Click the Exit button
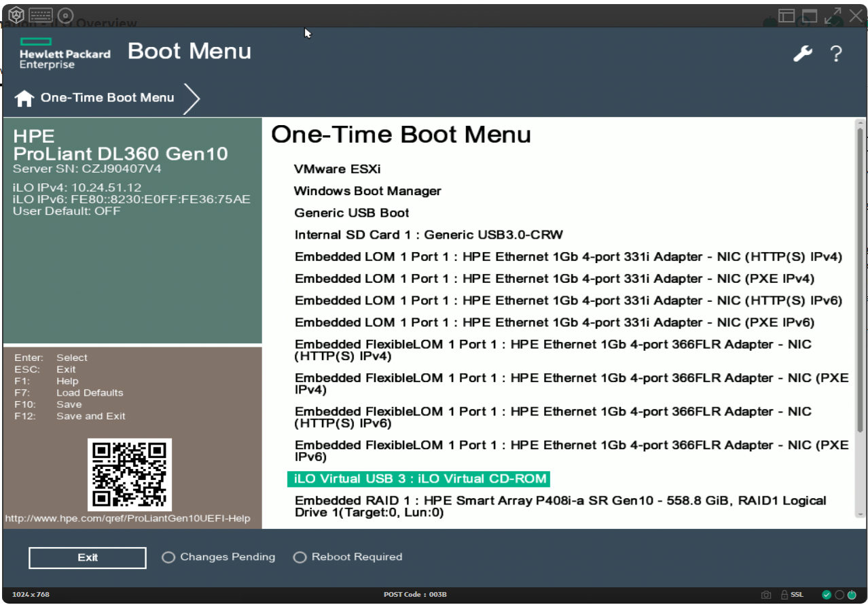The height and width of the screenshot is (607, 868). (88, 558)
